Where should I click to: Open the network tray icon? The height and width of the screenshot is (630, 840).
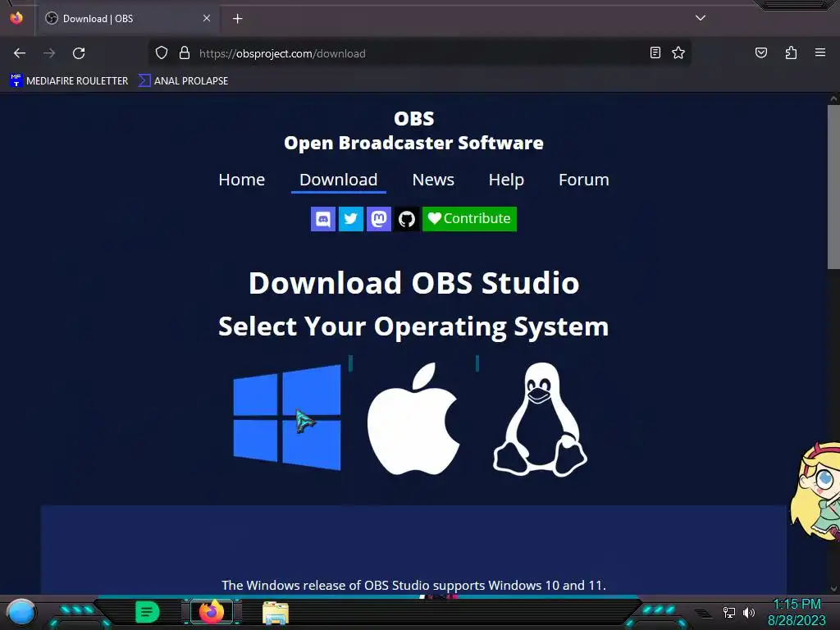click(728, 613)
